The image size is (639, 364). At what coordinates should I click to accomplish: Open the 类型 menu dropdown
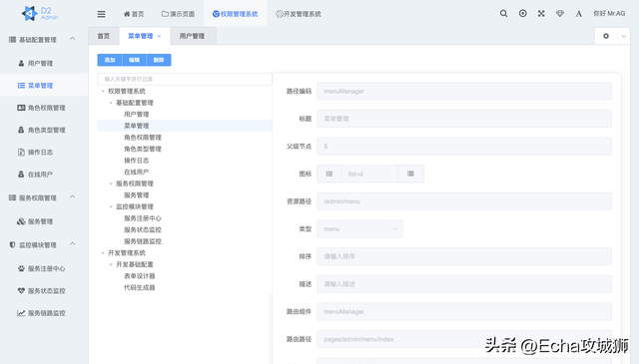click(x=359, y=228)
